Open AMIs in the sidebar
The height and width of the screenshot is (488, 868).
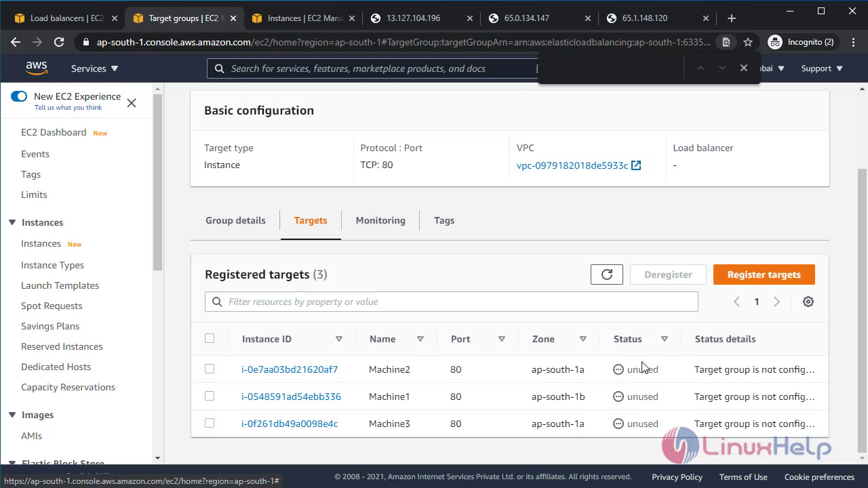(x=31, y=436)
